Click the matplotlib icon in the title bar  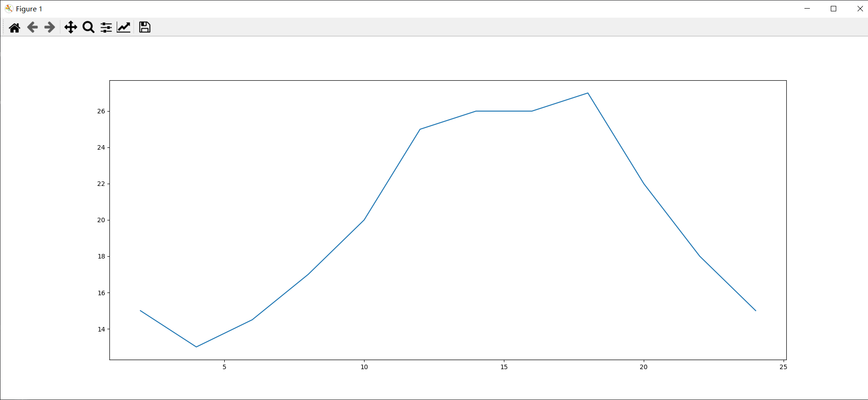(x=9, y=9)
